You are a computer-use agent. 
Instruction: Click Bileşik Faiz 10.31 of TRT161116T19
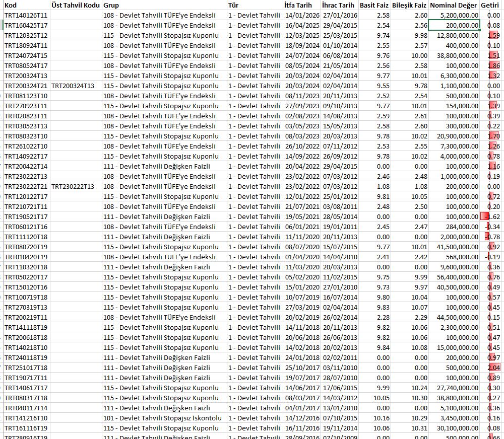(x=409, y=428)
